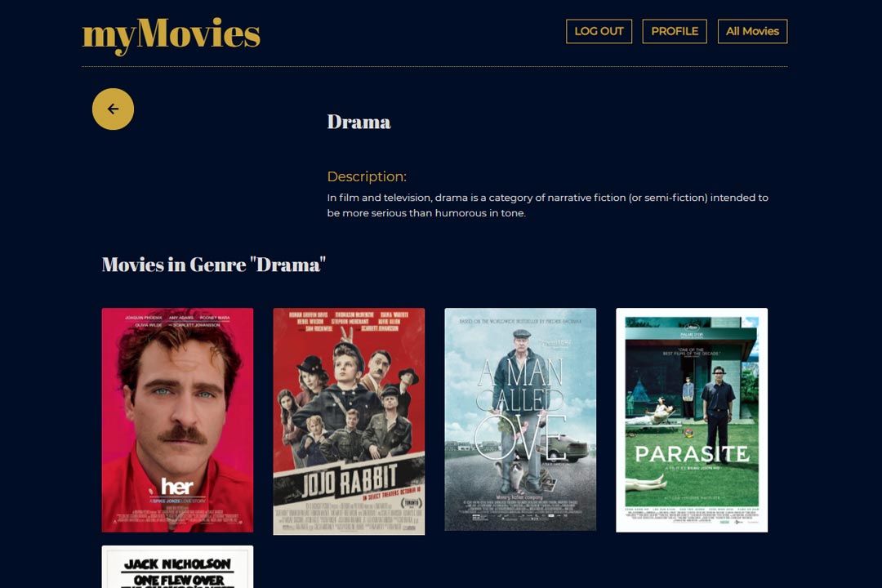This screenshot has height=588, width=882.
Task: Click the Movies in Genre "Drama" heading
Action: point(214,265)
